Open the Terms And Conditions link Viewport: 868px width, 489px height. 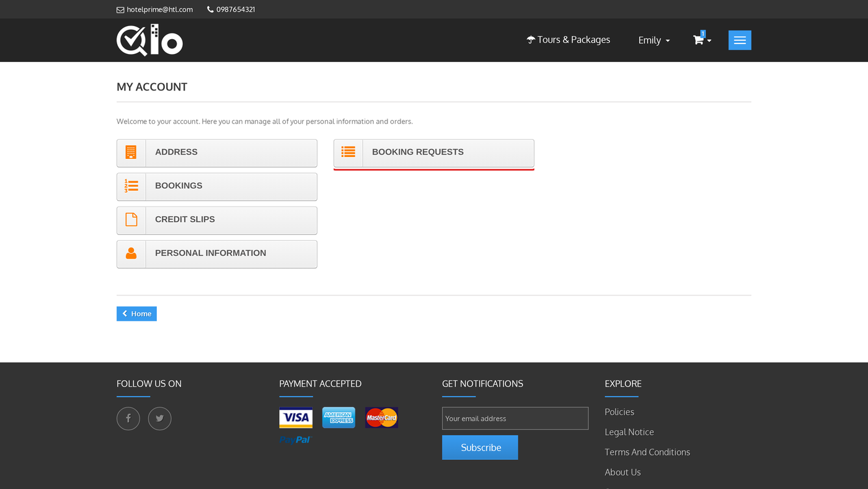pyautogui.click(x=647, y=452)
